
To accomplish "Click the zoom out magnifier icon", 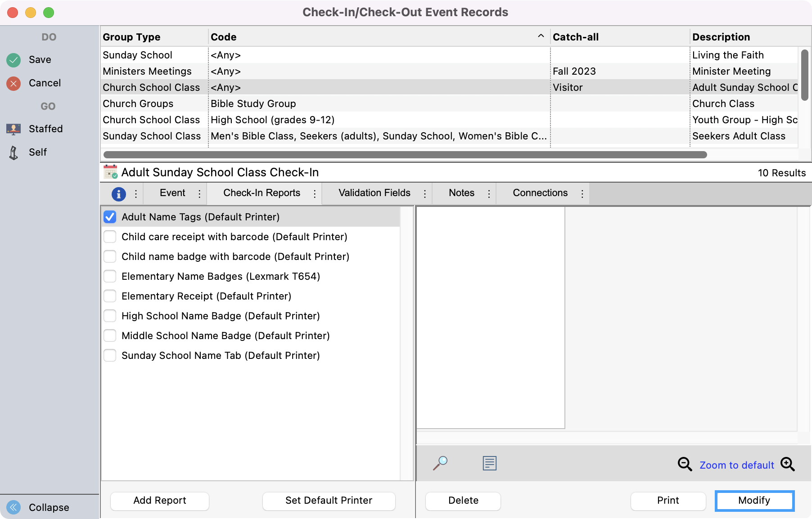I will [x=684, y=465].
